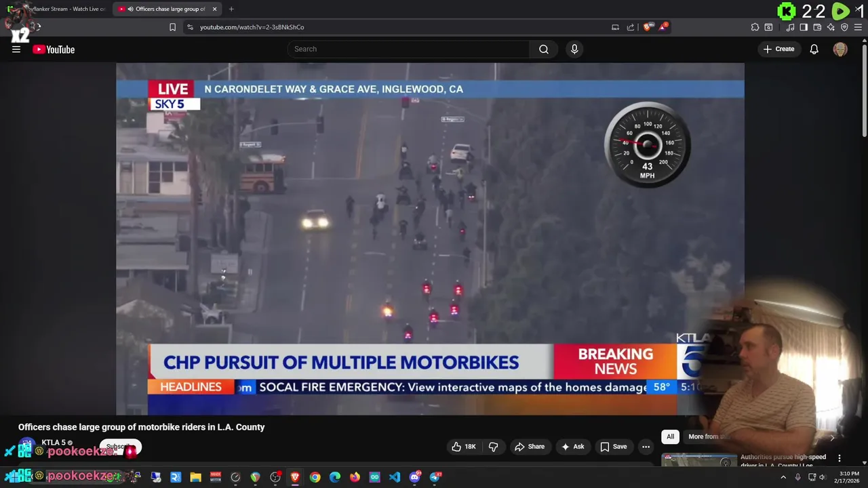Bookmark this page with the bookmark icon
Viewport: 868px width, 488px height.
tap(172, 27)
